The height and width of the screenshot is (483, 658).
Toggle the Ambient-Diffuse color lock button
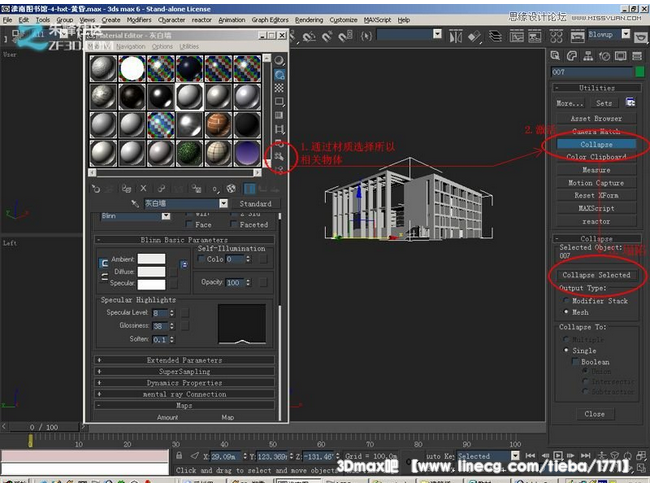tap(104, 264)
